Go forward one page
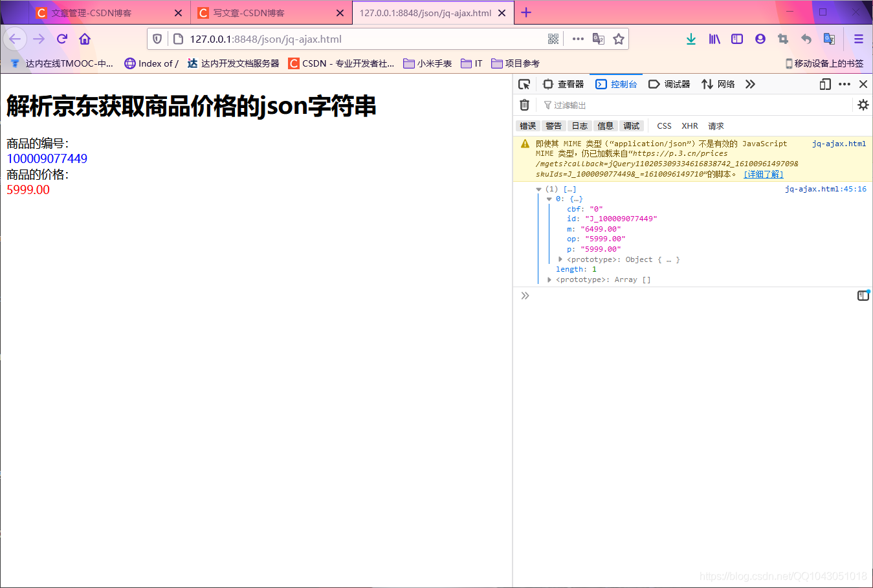873x588 pixels. point(39,39)
